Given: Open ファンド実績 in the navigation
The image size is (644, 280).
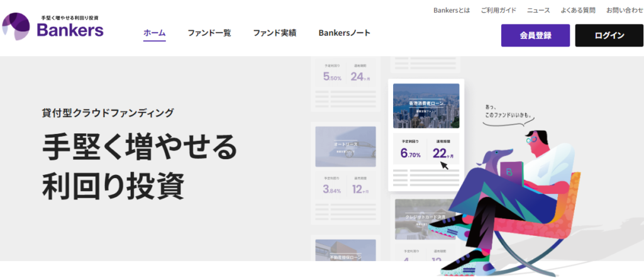Looking at the screenshot, I should coord(274,33).
